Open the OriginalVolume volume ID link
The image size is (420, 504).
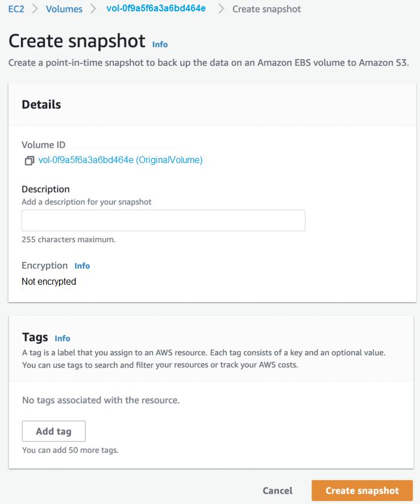(x=120, y=160)
